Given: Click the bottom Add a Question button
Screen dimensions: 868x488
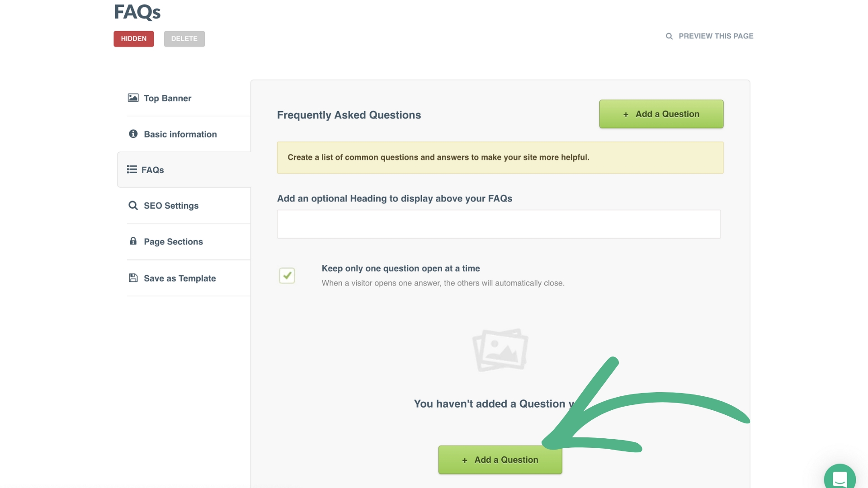Looking at the screenshot, I should pyautogui.click(x=500, y=460).
